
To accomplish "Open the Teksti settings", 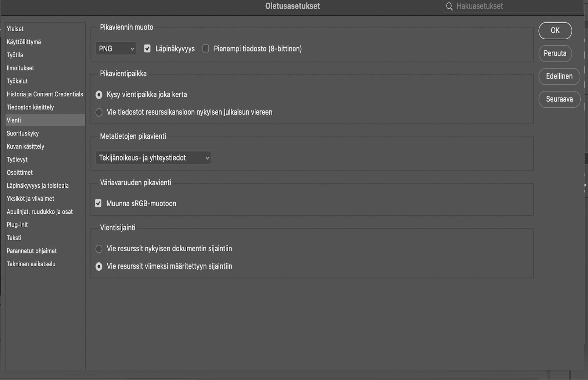I will (45, 238).
